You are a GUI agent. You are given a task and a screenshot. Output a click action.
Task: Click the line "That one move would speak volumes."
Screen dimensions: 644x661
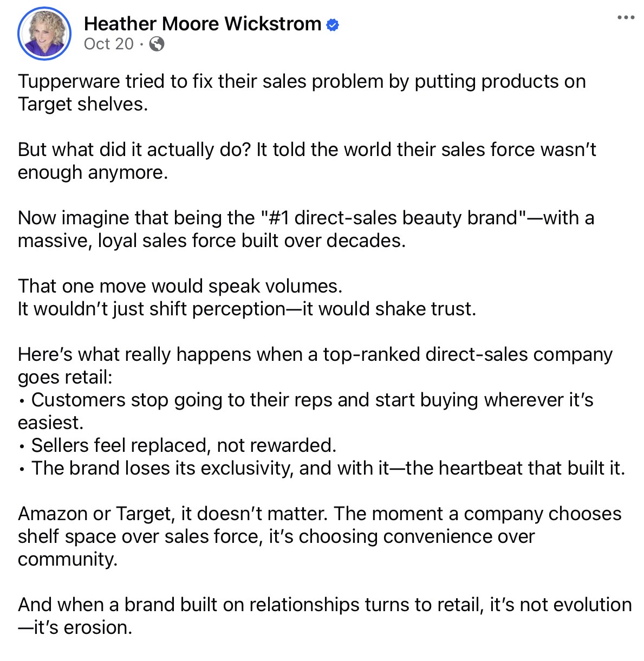coord(180,286)
